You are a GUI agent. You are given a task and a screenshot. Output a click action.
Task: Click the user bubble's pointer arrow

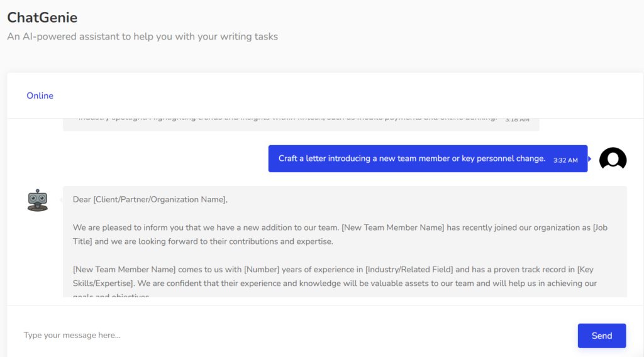[x=589, y=158]
